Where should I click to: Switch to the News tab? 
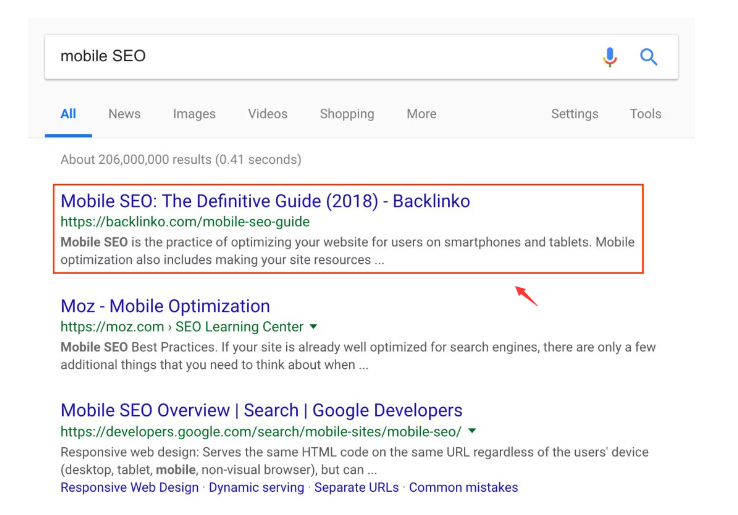tap(124, 114)
